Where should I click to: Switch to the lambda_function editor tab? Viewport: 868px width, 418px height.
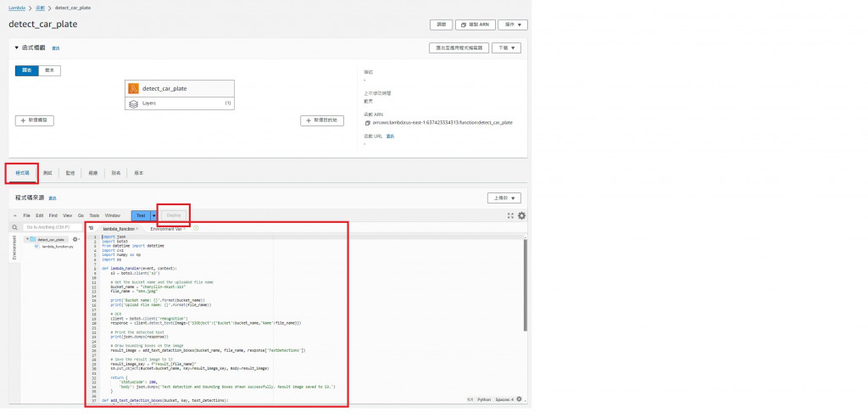[x=119, y=229]
